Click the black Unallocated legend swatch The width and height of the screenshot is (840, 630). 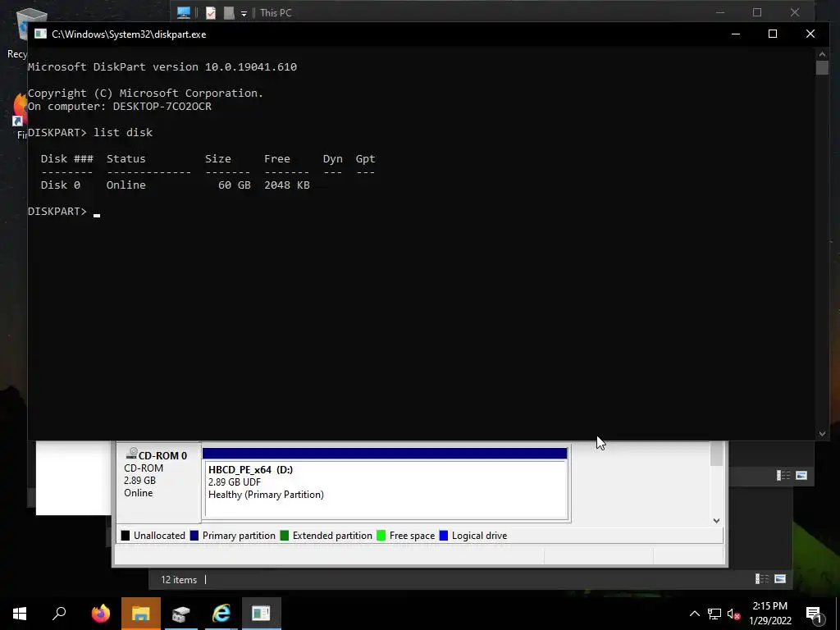pos(126,535)
